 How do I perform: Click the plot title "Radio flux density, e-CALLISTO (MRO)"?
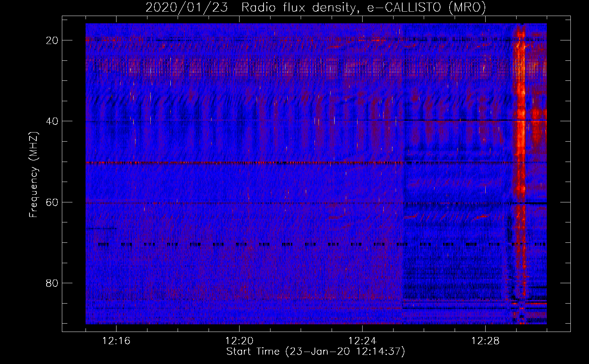pyautogui.click(x=363, y=7)
